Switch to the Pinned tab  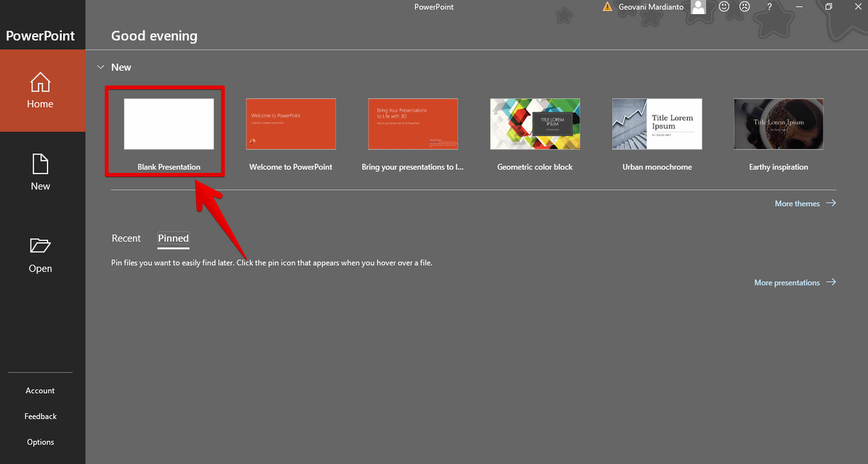tap(174, 238)
